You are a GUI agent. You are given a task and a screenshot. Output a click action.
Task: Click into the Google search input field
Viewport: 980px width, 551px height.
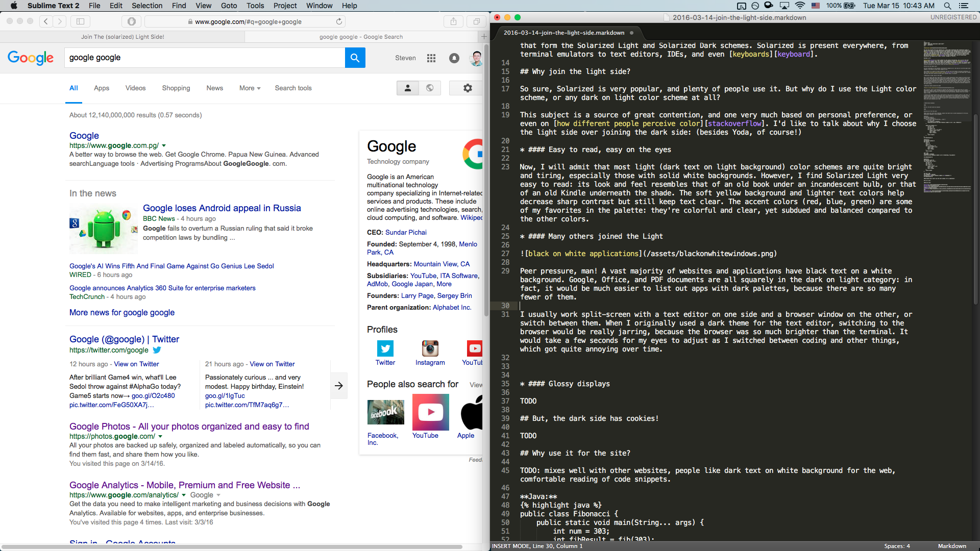(204, 58)
